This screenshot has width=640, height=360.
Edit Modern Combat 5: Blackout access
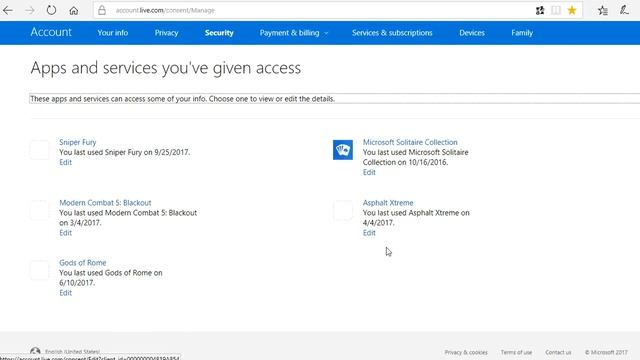coord(65,233)
